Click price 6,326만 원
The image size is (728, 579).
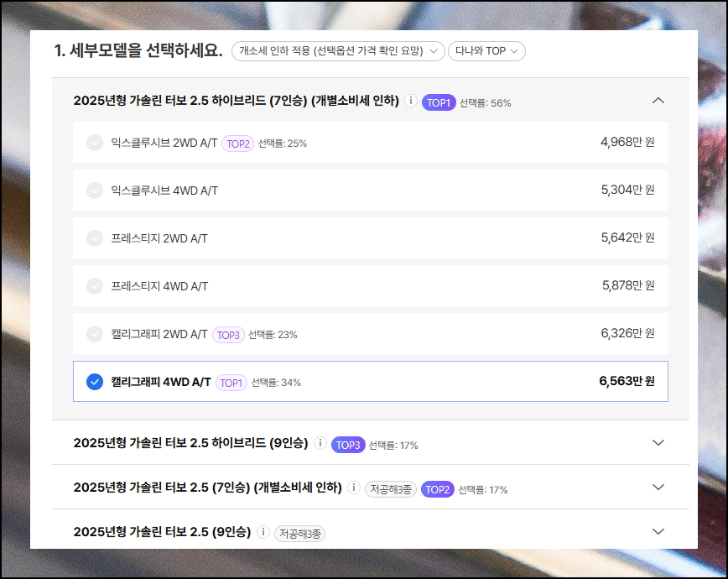click(x=627, y=334)
